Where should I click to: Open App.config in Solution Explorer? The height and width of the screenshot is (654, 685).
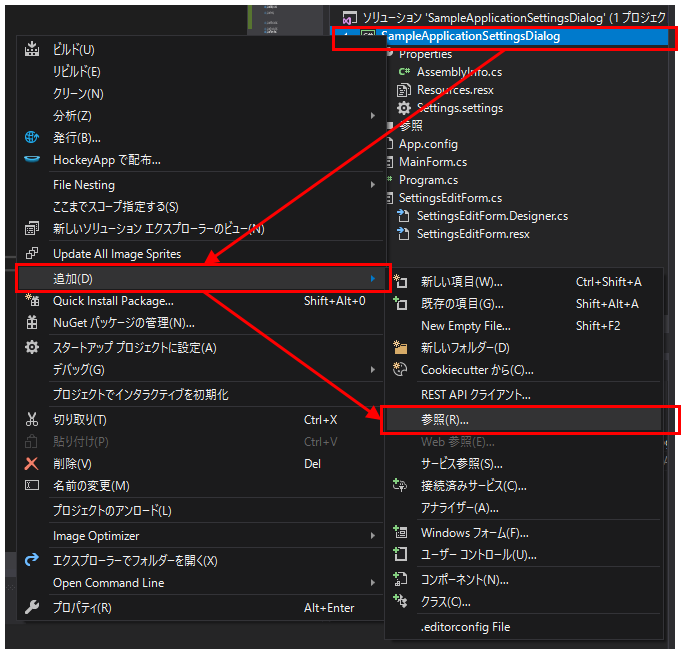[x=428, y=144]
